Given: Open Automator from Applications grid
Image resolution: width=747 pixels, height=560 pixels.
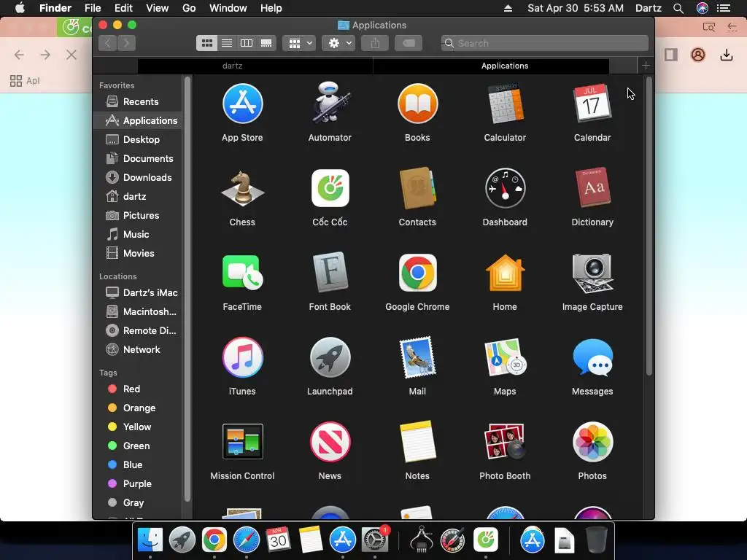Looking at the screenshot, I should [330, 103].
